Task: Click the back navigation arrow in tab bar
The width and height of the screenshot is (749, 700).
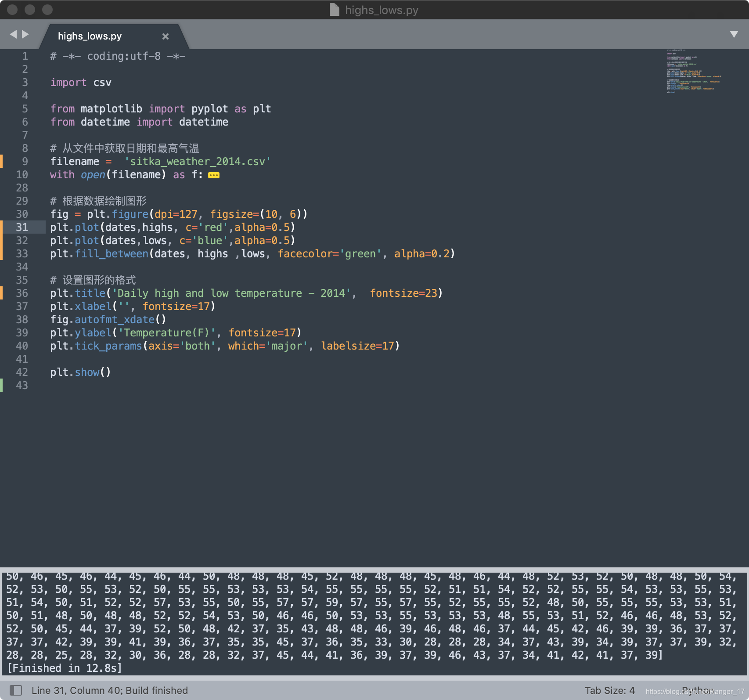Action: click(x=13, y=34)
